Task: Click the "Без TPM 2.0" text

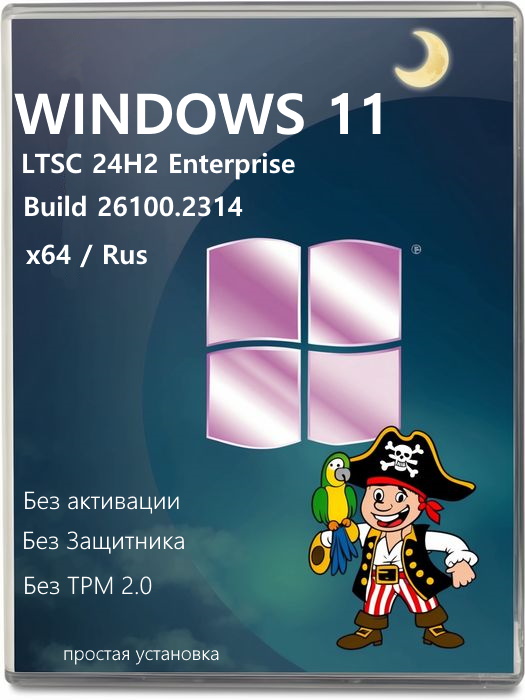Action: tap(88, 585)
